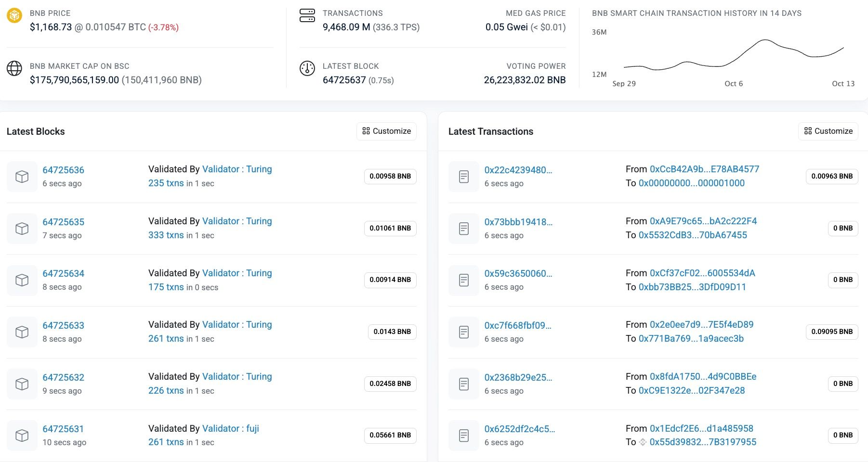The width and height of the screenshot is (868, 462).
Task: Click the cube icon for block 64725636
Action: click(x=22, y=177)
